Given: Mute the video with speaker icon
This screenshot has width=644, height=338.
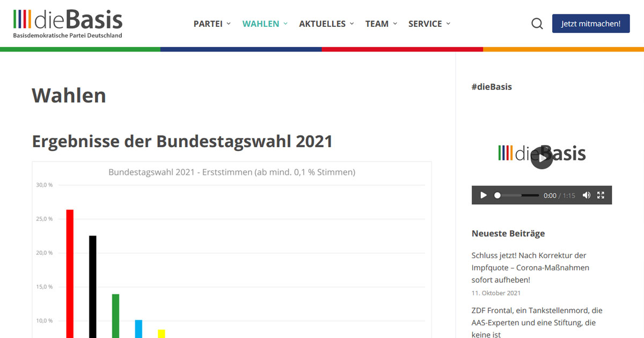Looking at the screenshot, I should click(x=586, y=195).
